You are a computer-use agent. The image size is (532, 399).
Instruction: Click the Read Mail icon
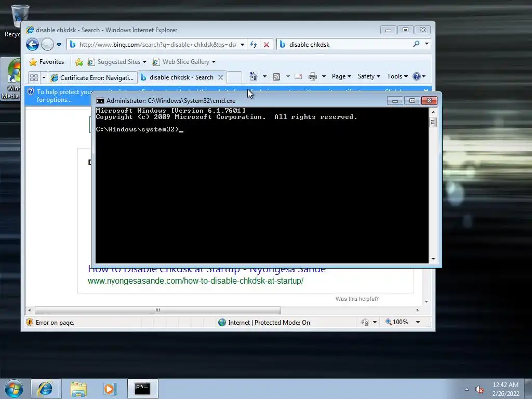tap(298, 76)
